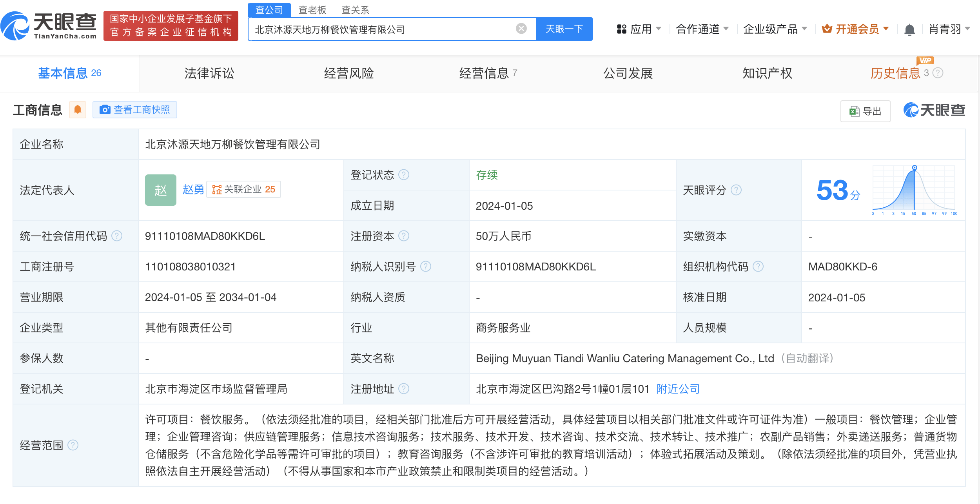
Task: Click the green 赵 avatar of the legal representative
Action: (160, 190)
